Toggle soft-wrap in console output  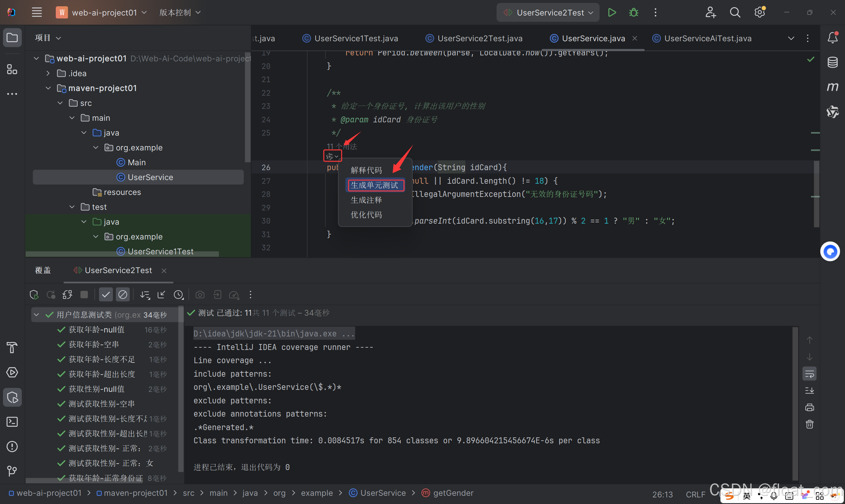coord(809,374)
